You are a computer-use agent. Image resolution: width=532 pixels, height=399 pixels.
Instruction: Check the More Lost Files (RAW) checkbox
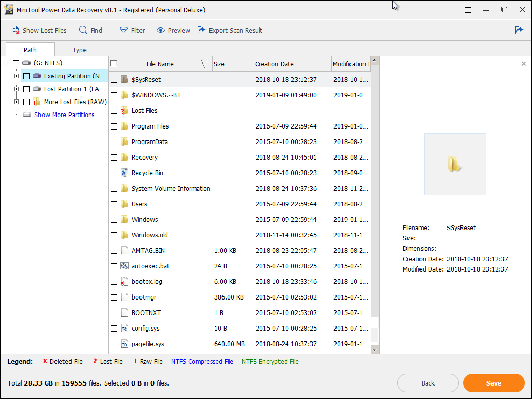(26, 102)
